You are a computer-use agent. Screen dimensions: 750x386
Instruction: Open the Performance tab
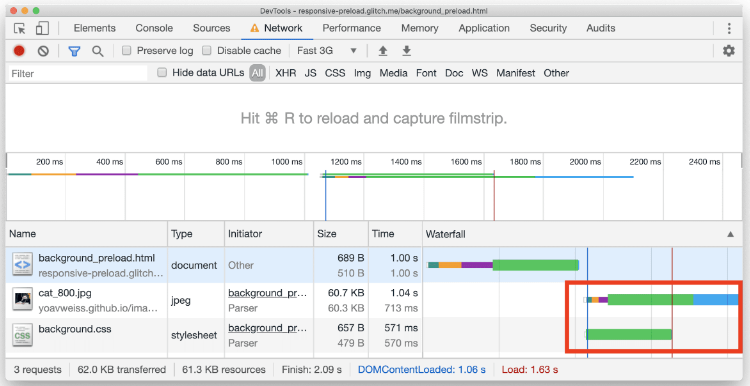point(352,28)
